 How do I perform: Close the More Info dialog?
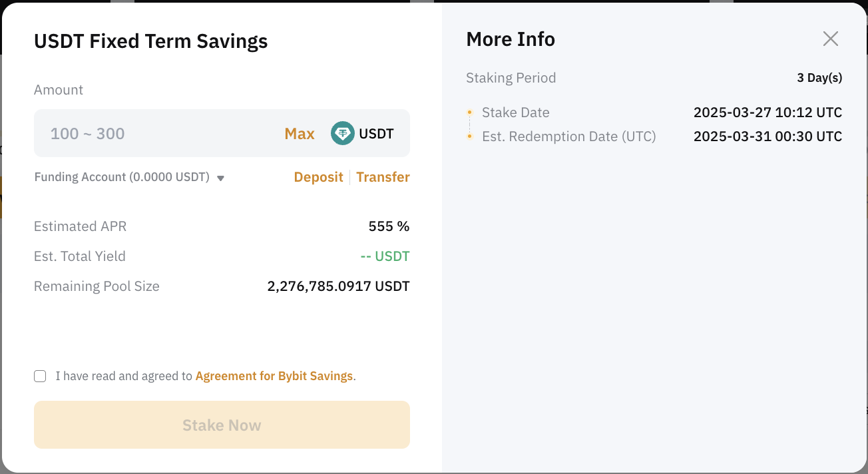coord(830,39)
